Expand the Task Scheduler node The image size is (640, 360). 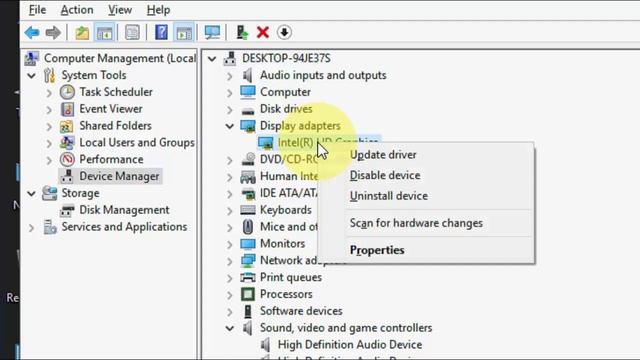tap(49, 93)
